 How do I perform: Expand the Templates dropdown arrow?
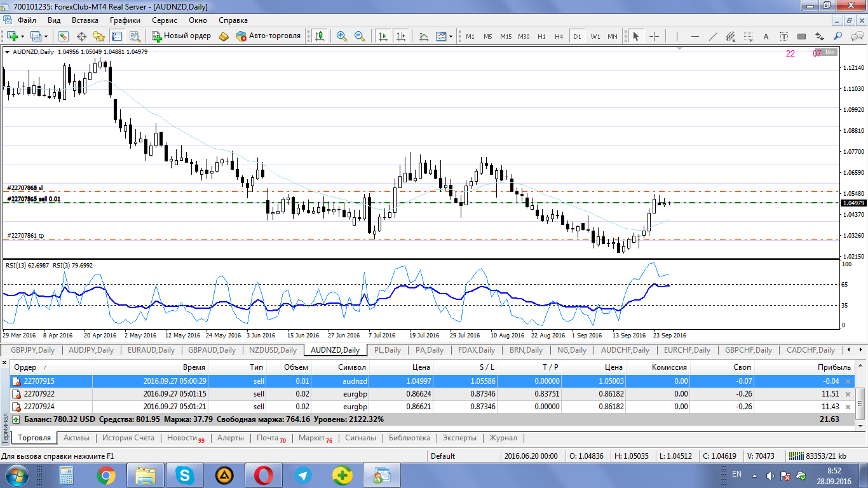point(451,36)
